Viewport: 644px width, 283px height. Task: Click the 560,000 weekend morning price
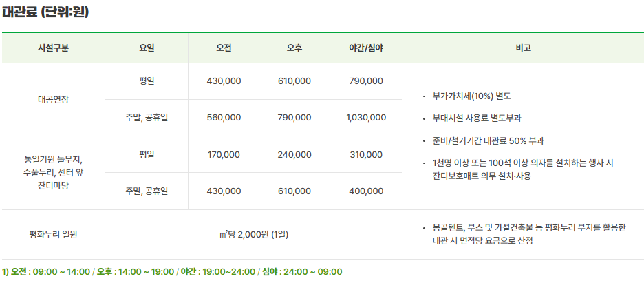(224, 118)
